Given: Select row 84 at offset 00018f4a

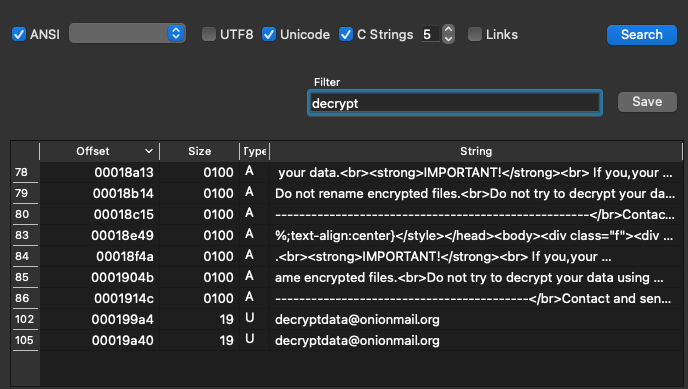Looking at the screenshot, I should click(347, 257).
